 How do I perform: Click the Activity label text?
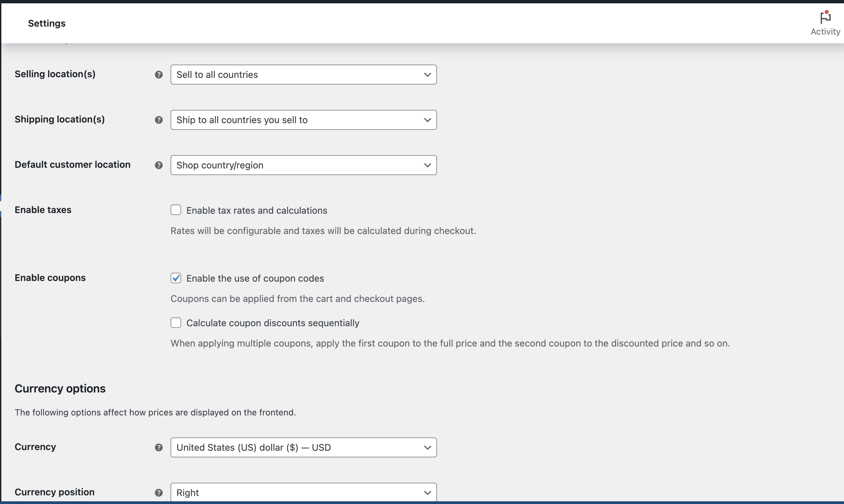pyautogui.click(x=825, y=32)
